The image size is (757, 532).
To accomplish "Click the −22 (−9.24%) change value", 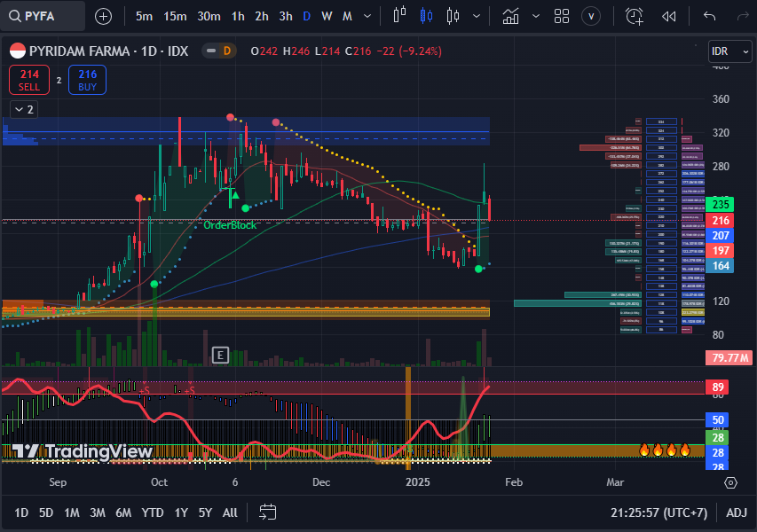I will pos(409,51).
